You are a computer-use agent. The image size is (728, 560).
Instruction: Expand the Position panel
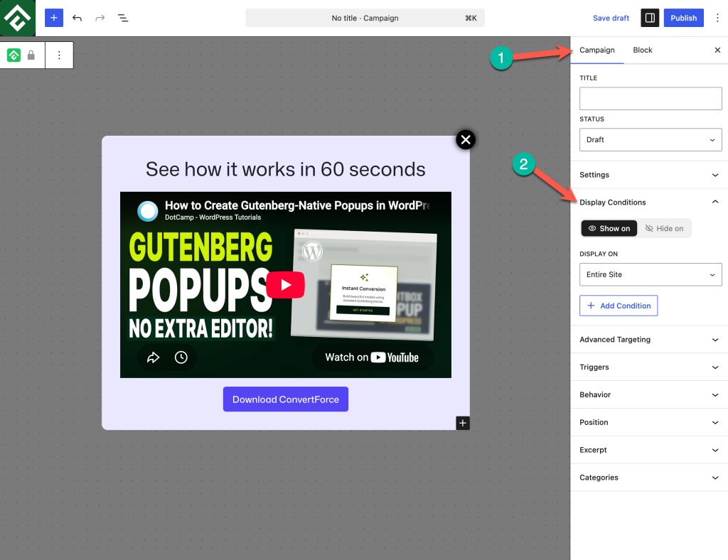(x=649, y=422)
